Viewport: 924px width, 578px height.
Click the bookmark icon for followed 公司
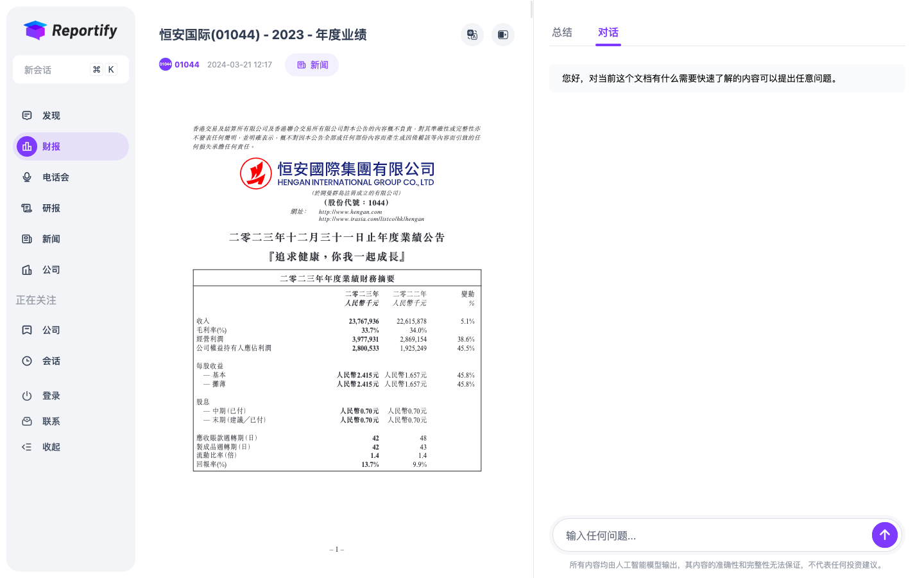(x=27, y=330)
